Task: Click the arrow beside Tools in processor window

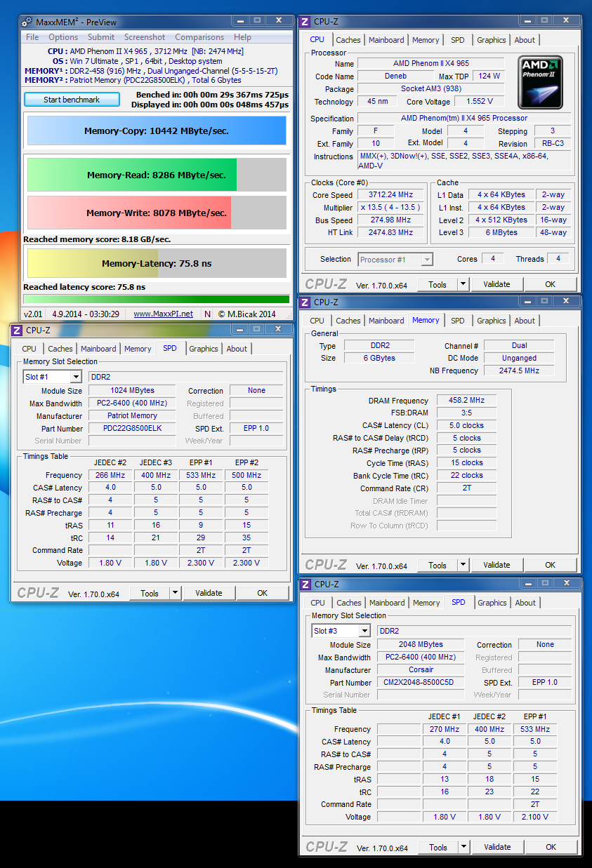Action: [x=463, y=284]
